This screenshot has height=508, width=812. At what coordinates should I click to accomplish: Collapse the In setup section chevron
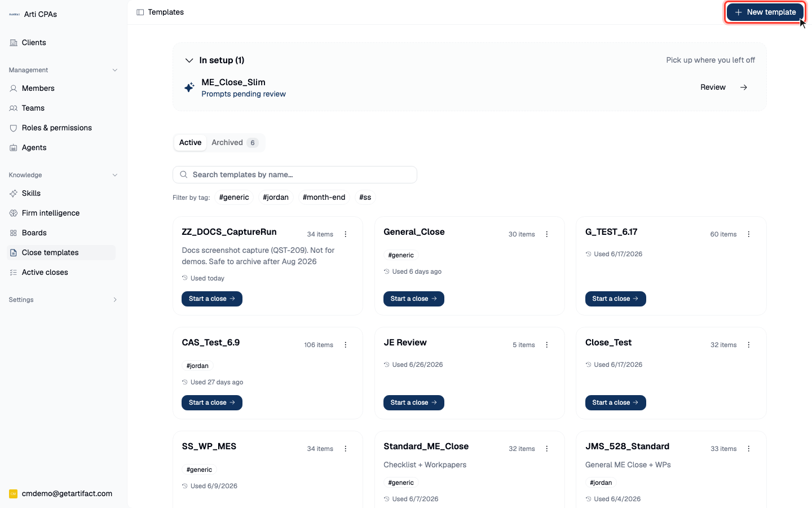(189, 60)
